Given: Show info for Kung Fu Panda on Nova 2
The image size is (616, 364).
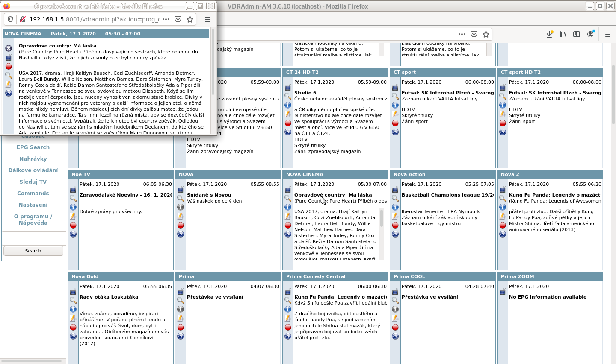Looking at the screenshot, I should [503, 207].
